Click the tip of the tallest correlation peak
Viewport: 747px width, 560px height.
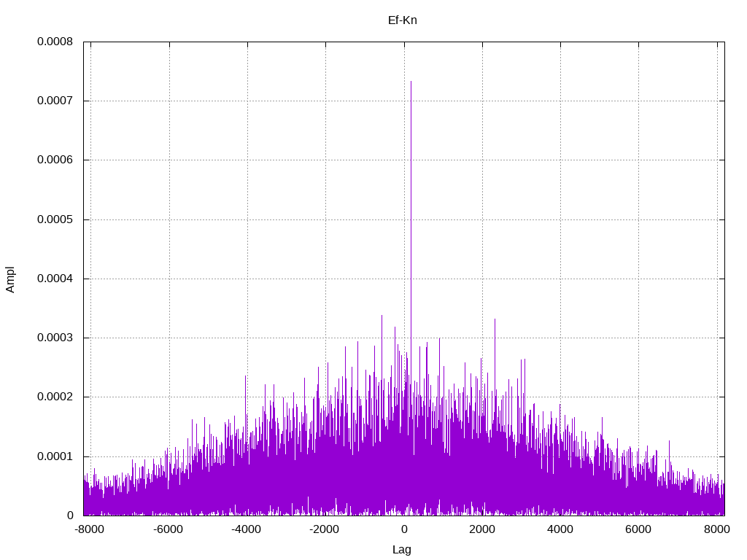click(x=411, y=82)
